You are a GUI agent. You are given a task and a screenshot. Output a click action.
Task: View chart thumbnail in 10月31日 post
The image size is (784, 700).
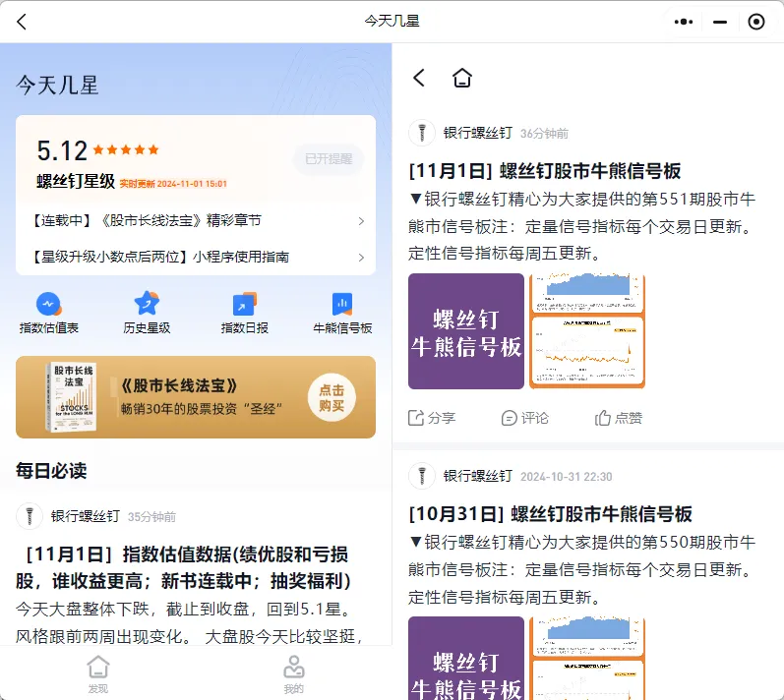[587, 658]
